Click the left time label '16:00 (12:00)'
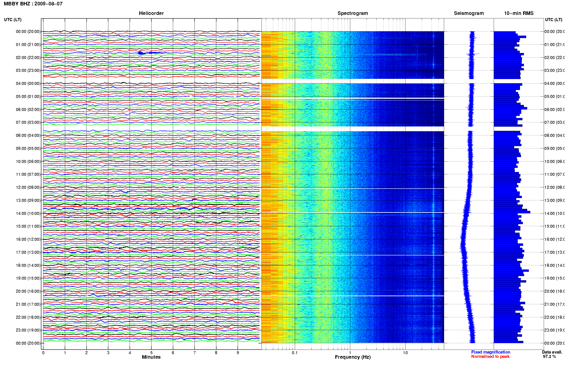 [x=28, y=239]
